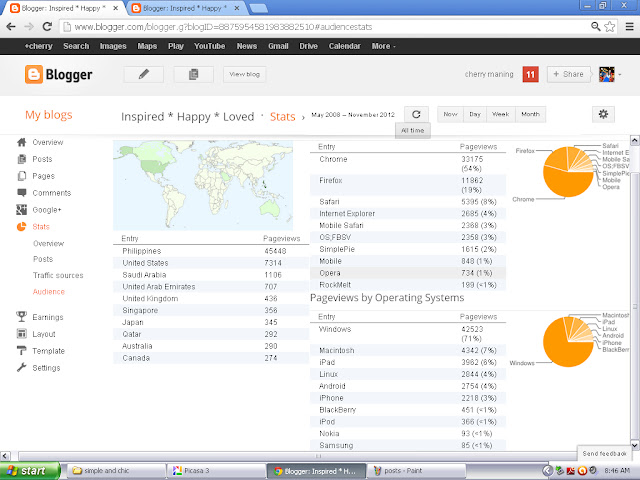The width and height of the screenshot is (640, 480).
Task: Click the browser pageviews pie chart
Action: [x=568, y=172]
